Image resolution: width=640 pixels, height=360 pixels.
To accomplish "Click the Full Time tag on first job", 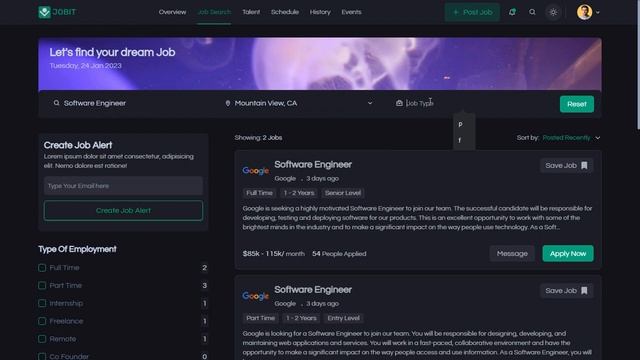I will [259, 193].
